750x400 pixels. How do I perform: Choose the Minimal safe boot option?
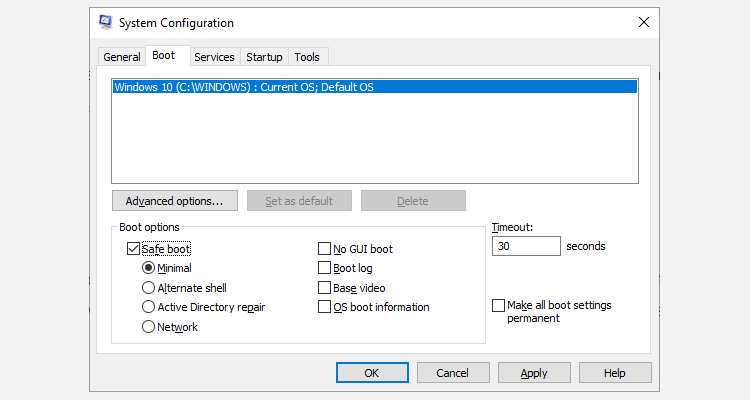tap(149, 268)
